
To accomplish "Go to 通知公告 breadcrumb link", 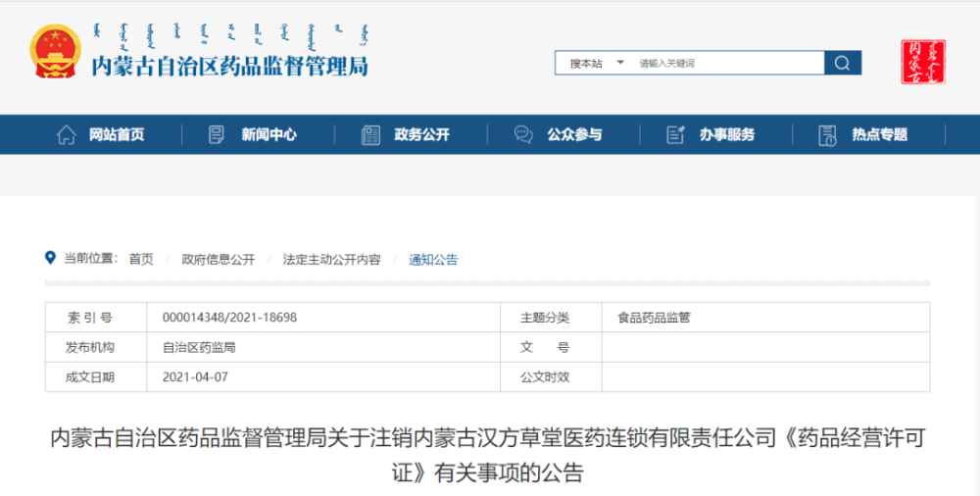I will click(433, 259).
